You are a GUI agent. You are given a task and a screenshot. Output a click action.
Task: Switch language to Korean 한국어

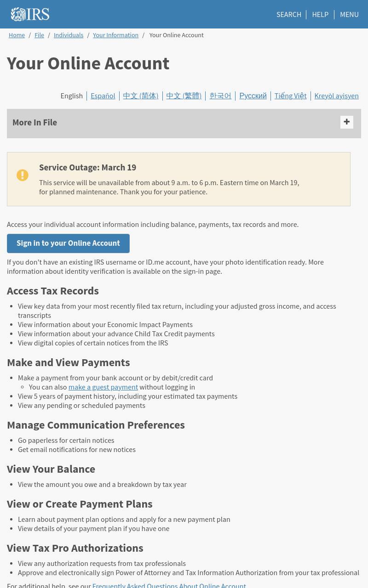pyautogui.click(x=220, y=96)
